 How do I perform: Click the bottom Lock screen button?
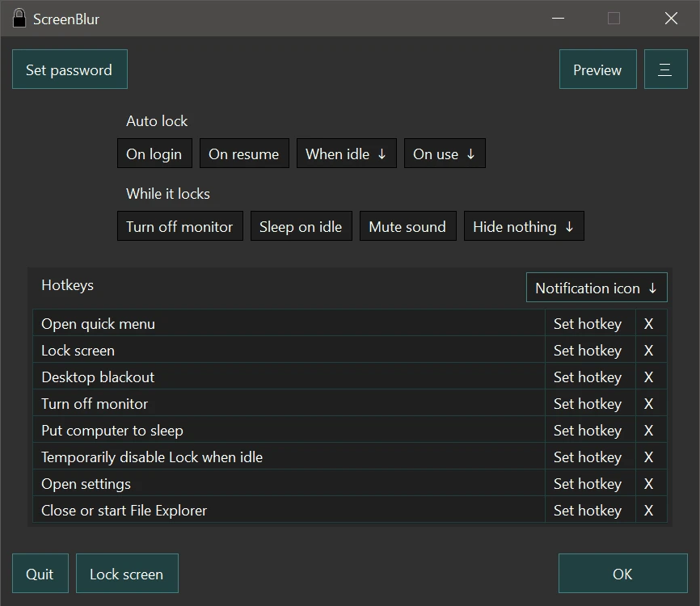(x=127, y=574)
